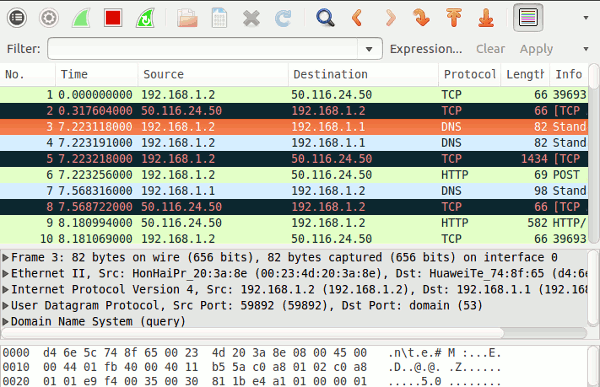Open a capture file folder icon
This screenshot has width=600, height=387.
187,18
